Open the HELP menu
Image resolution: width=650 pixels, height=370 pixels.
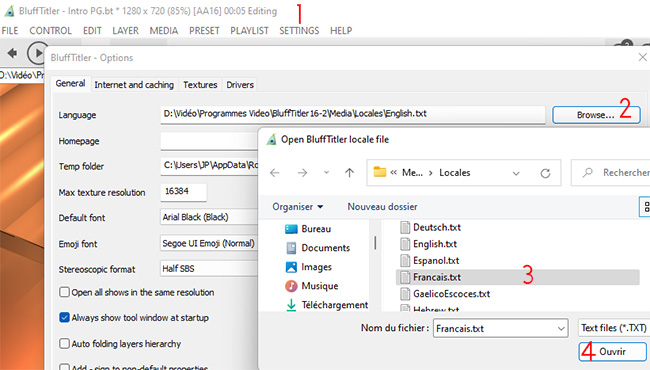(x=341, y=31)
